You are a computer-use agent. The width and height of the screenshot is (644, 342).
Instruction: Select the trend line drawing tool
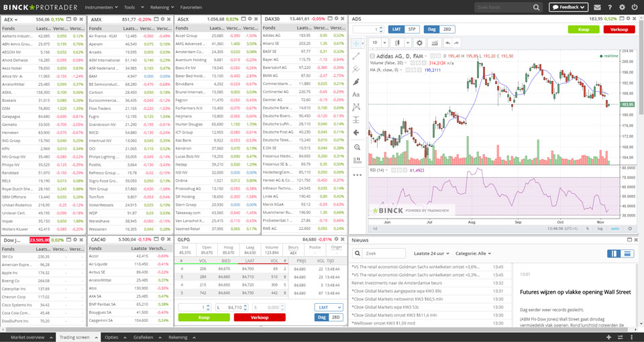coord(356,56)
